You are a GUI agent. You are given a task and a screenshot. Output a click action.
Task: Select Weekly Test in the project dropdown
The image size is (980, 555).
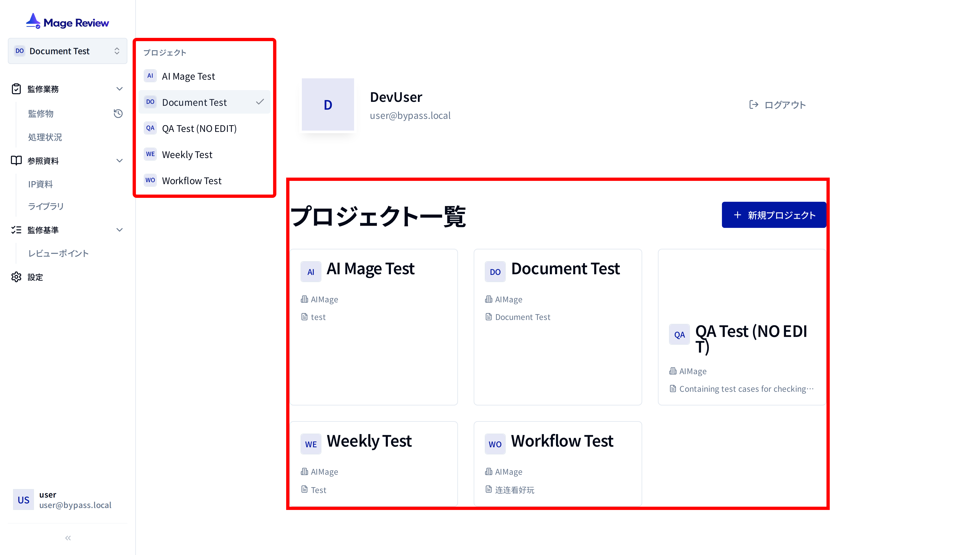coord(204,154)
